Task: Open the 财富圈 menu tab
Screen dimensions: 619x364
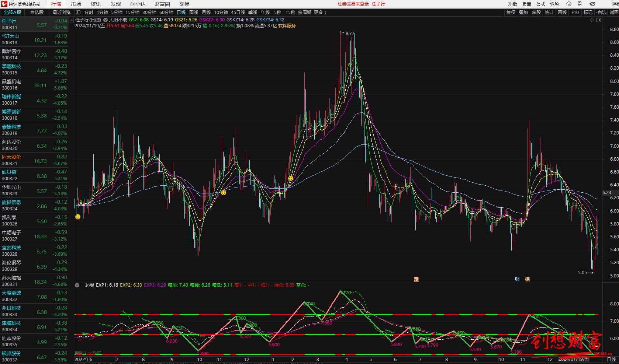Action: [x=162, y=4]
